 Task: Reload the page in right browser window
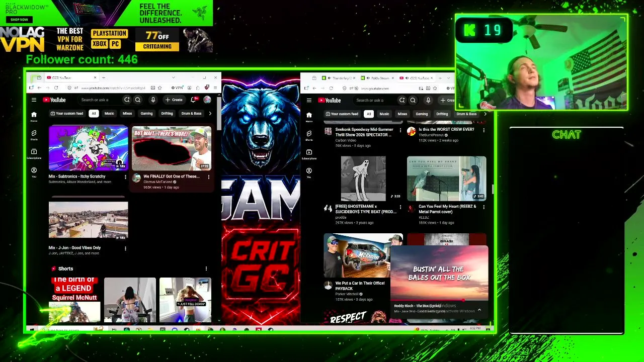(331, 88)
